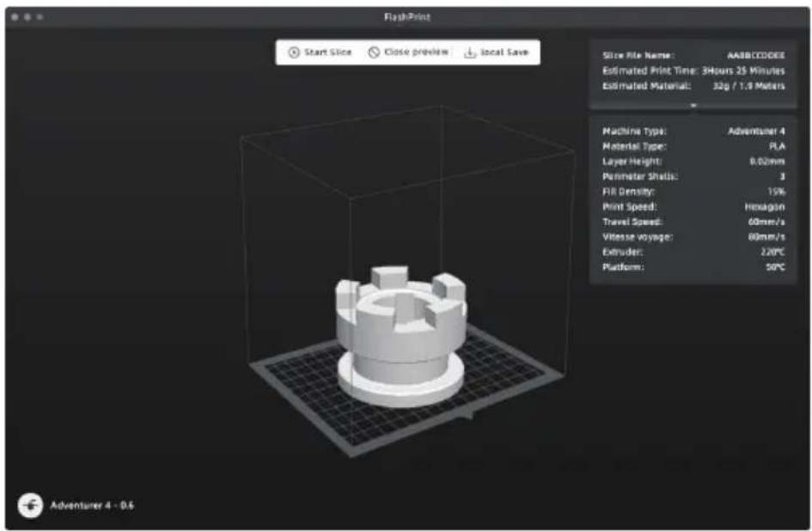Click the front marker on build plate
Screen dimensions: 812x531
(x=468, y=414)
